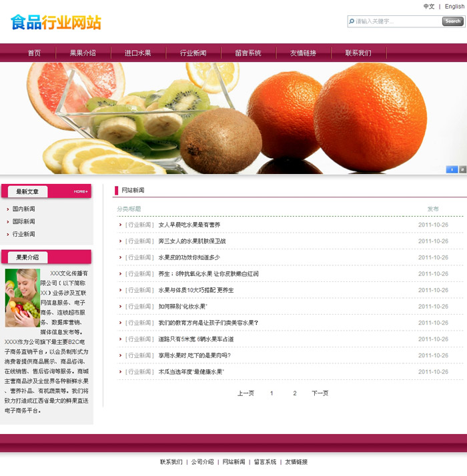
Task: Click the woman with fruit thumbnail
Action: click(x=23, y=298)
